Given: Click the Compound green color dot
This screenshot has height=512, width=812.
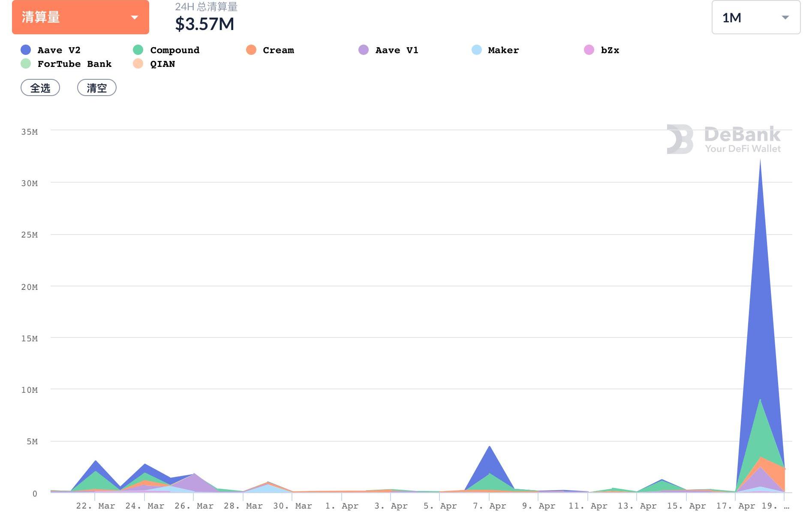Looking at the screenshot, I should pos(138,50).
